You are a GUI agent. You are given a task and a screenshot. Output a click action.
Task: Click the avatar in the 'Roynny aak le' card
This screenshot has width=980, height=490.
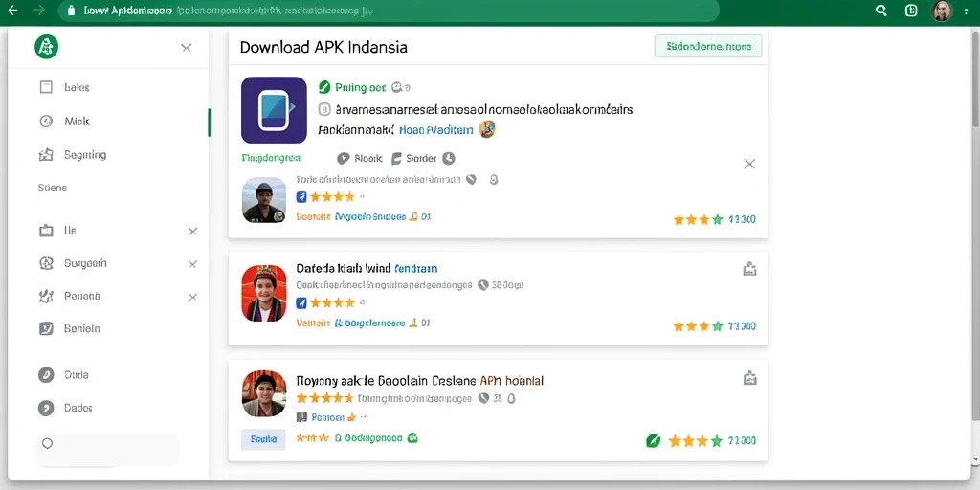264,393
